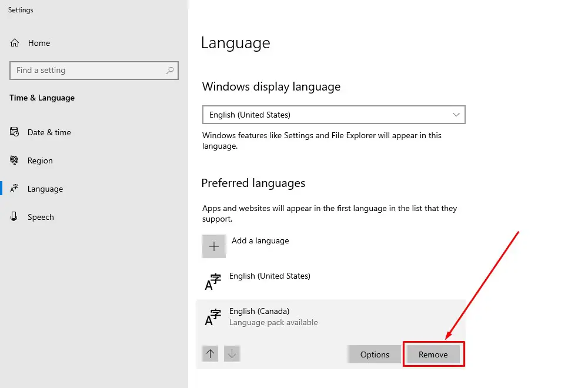The height and width of the screenshot is (388, 588).
Task: Move English (Canada) up with the arrow
Action: (x=210, y=353)
